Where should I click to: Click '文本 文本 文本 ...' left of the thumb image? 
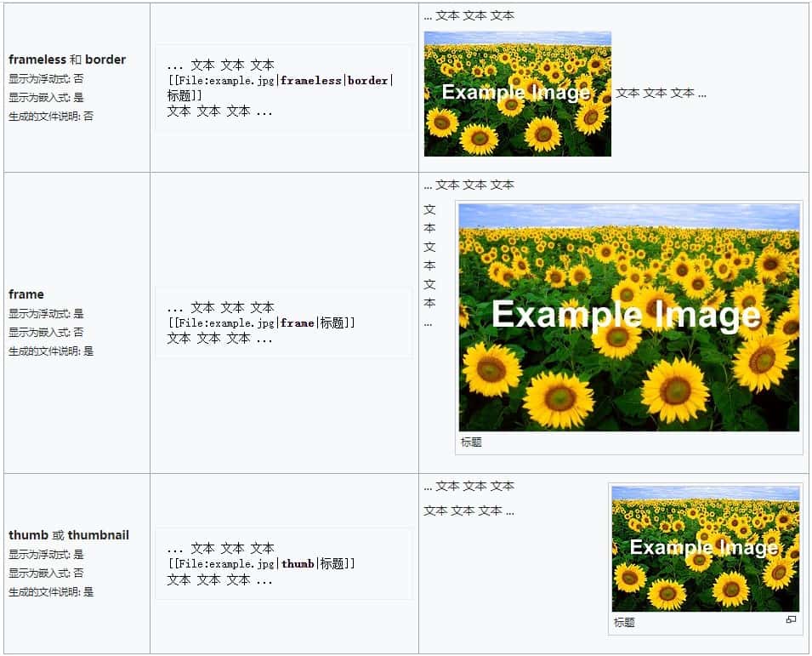point(468,511)
